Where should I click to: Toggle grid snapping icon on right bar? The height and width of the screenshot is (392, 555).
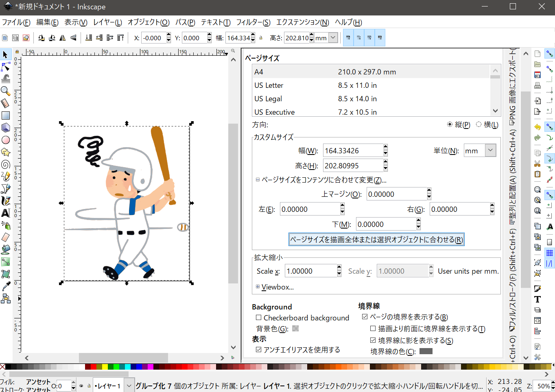[x=549, y=253]
